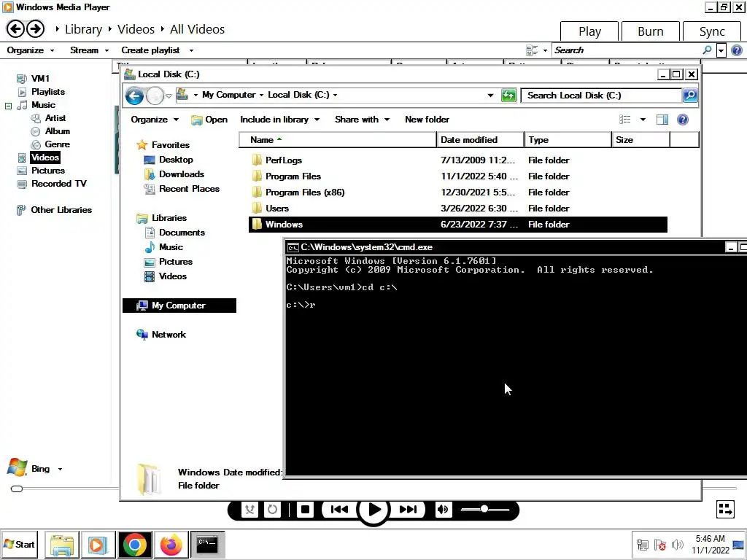The image size is (747, 560).
Task: Click Explorer forward arrow button
Action: tap(155, 96)
